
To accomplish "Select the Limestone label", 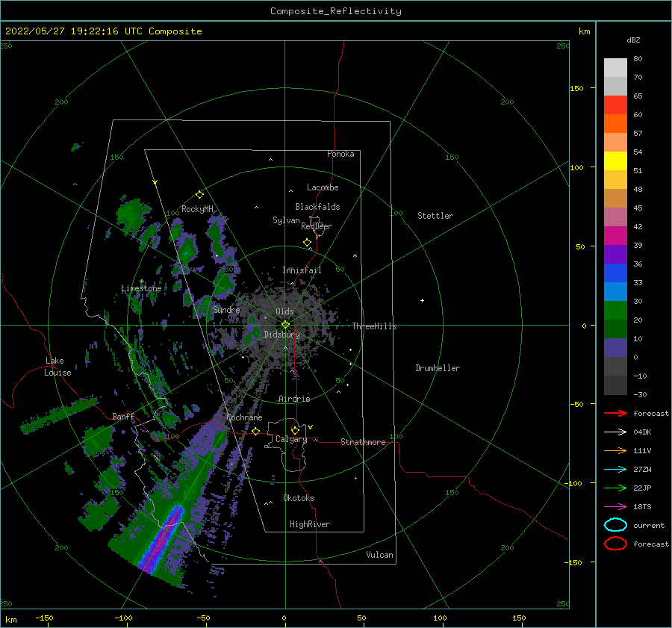I will (141, 288).
